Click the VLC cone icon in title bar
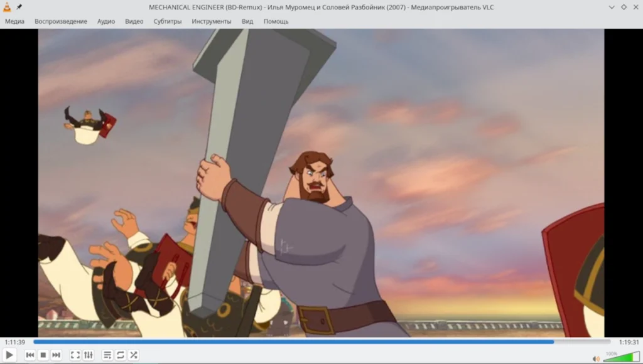The height and width of the screenshot is (364, 643). pos(7,7)
